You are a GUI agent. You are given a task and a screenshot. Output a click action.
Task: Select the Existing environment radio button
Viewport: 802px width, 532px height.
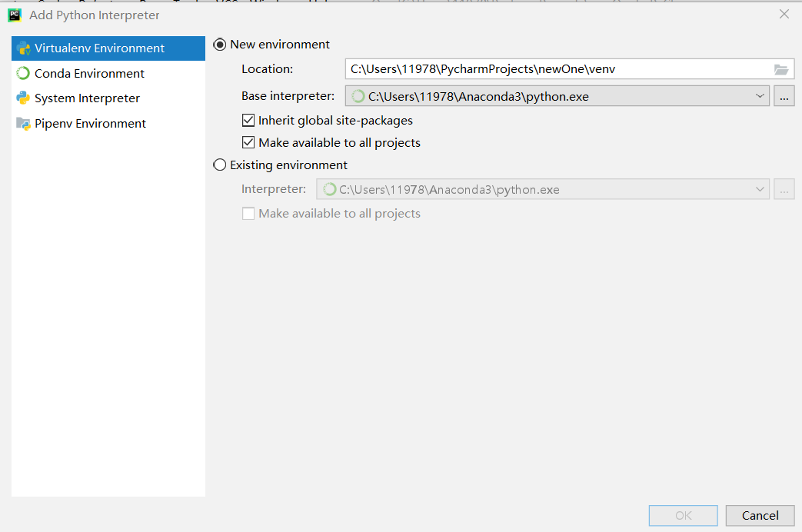219,165
